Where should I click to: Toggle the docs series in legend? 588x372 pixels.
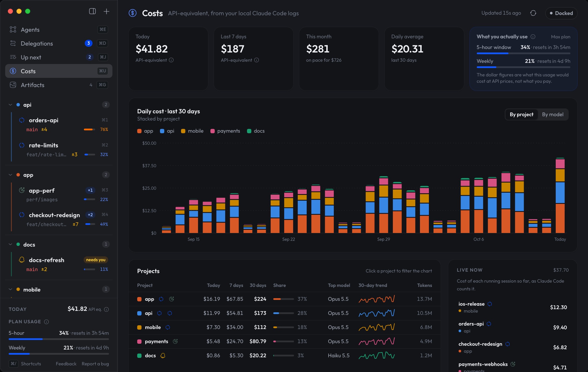coord(256,131)
